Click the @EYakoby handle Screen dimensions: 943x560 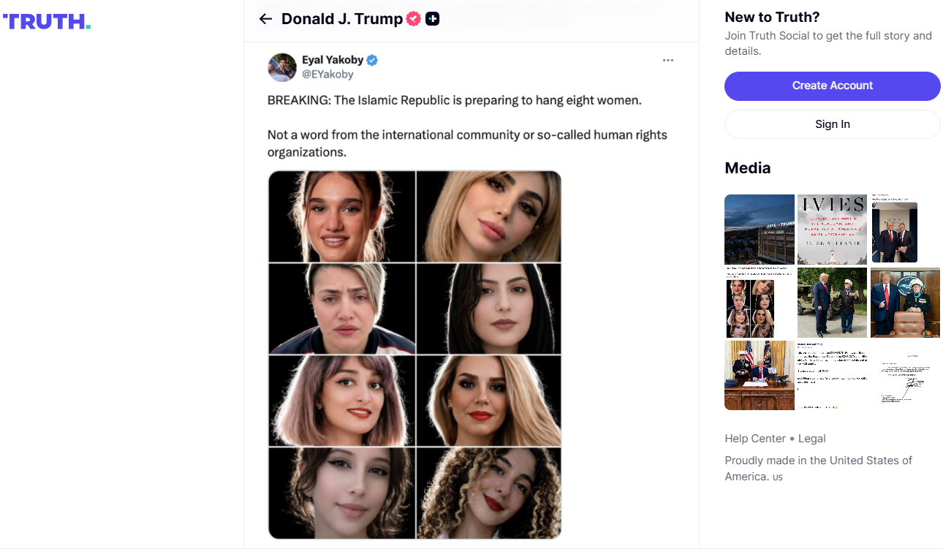[327, 75]
